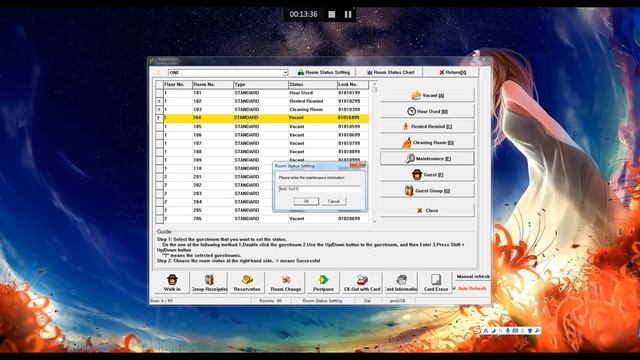Set status to Guest Group [G]
640x360 pixels.
(427, 191)
